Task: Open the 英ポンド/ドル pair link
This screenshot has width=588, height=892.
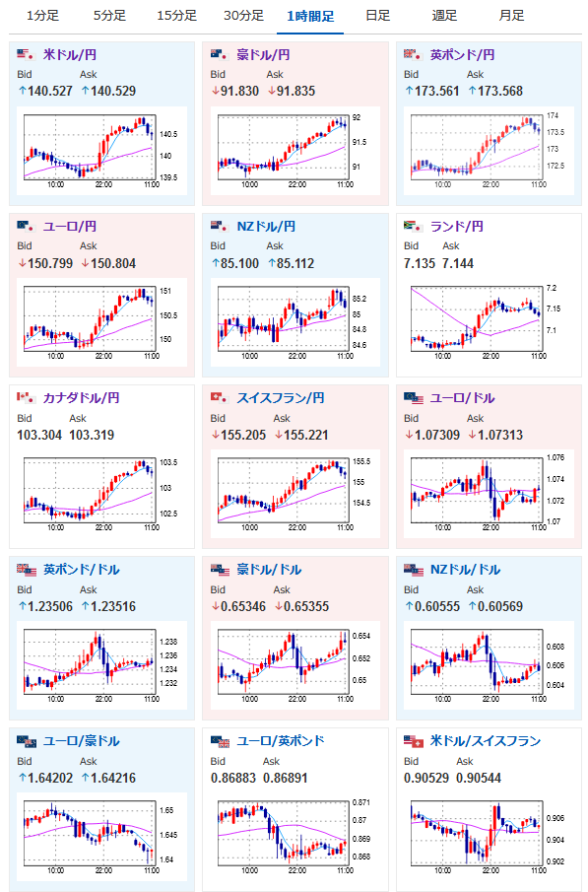Action: 82,570
